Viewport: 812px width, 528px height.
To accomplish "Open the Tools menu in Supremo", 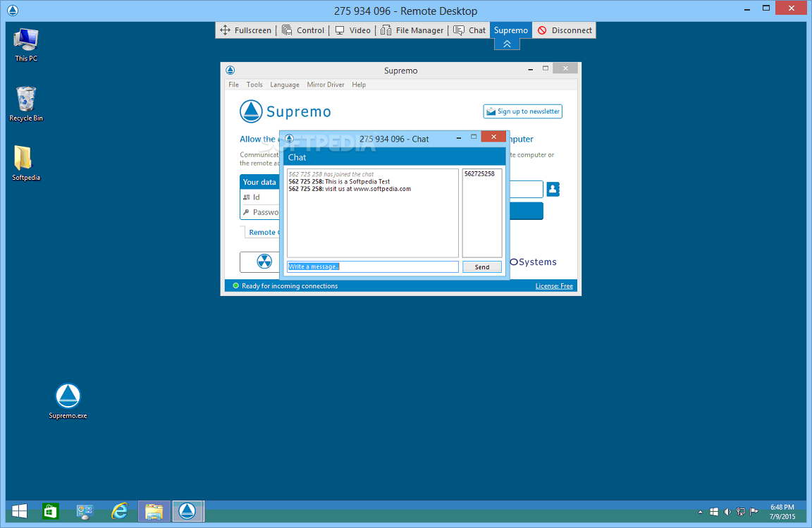I will (254, 85).
